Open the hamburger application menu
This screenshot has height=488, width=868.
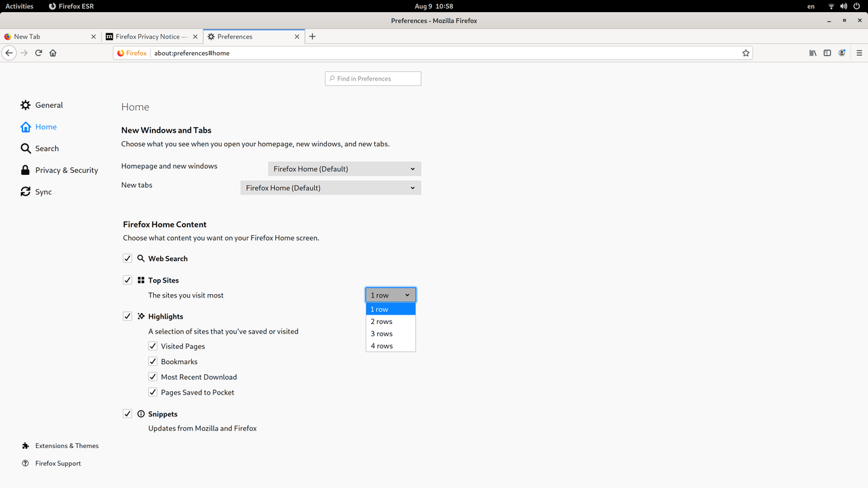(859, 53)
